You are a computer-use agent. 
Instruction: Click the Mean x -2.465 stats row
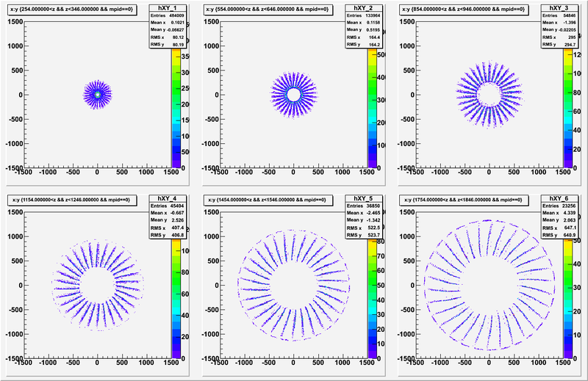363,213
